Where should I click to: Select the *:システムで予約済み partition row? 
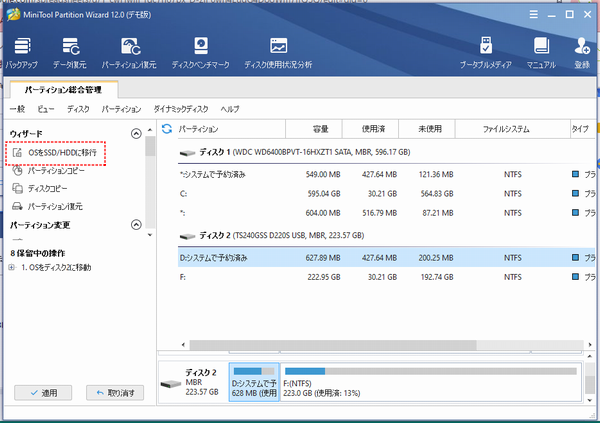(386, 175)
